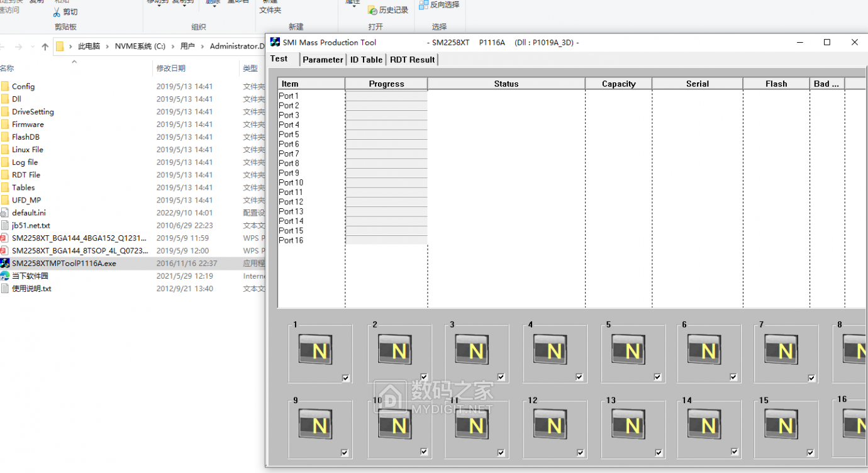868x473 pixels.
Task: Select SM2258XTMPToolP1116A.exe file icon
Action: tap(5, 263)
